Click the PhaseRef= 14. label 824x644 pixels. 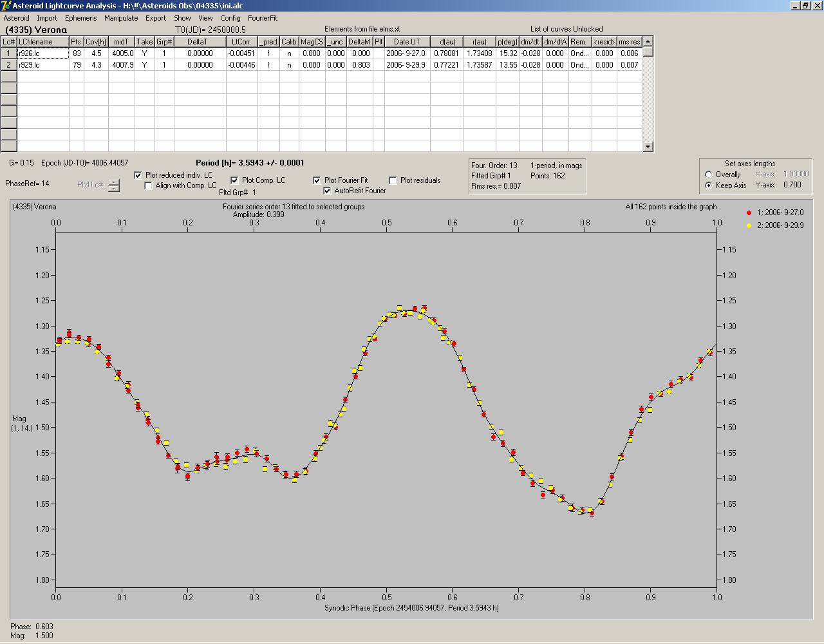28,184
